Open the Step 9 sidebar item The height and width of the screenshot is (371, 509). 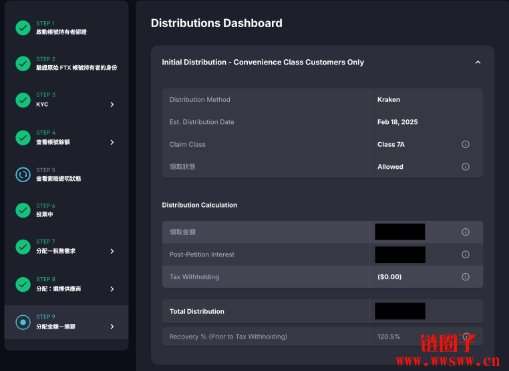tap(66, 322)
